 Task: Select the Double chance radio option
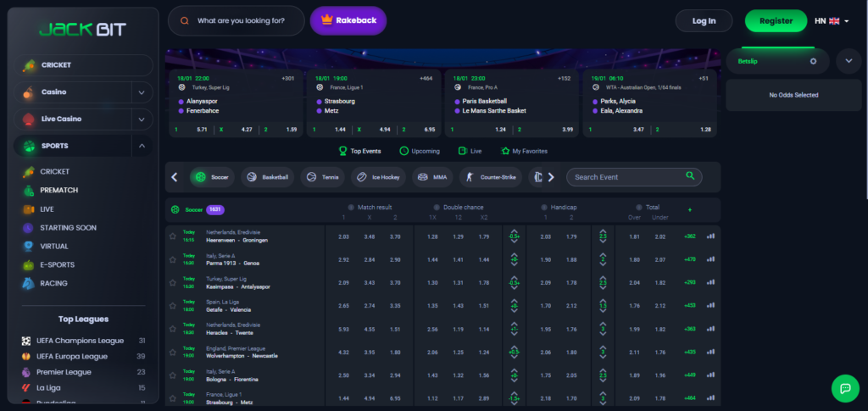coord(437,208)
